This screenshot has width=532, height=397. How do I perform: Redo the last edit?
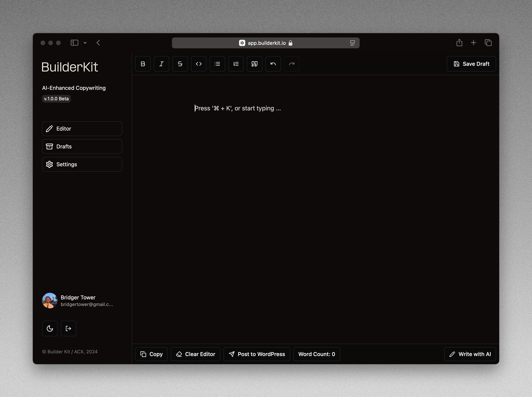pos(292,64)
